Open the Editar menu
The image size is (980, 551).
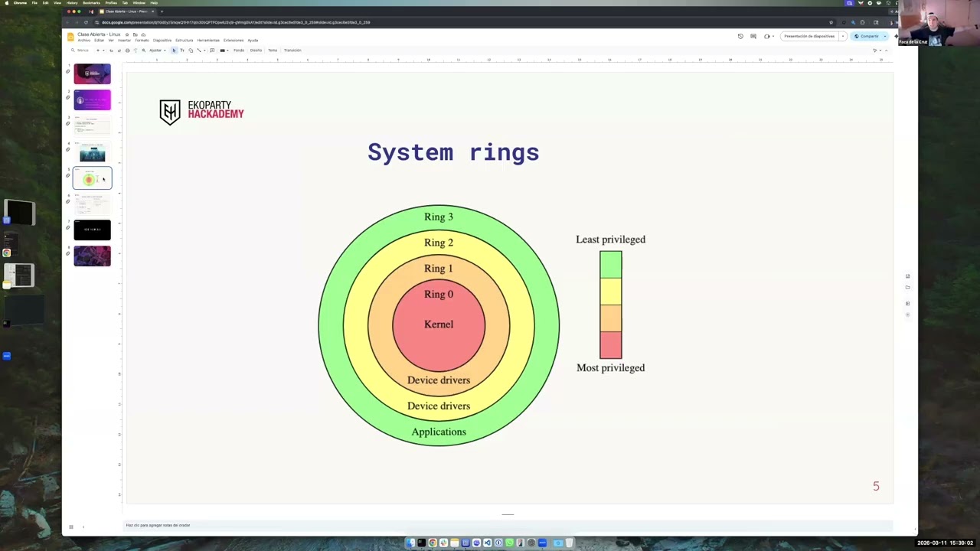tap(99, 41)
